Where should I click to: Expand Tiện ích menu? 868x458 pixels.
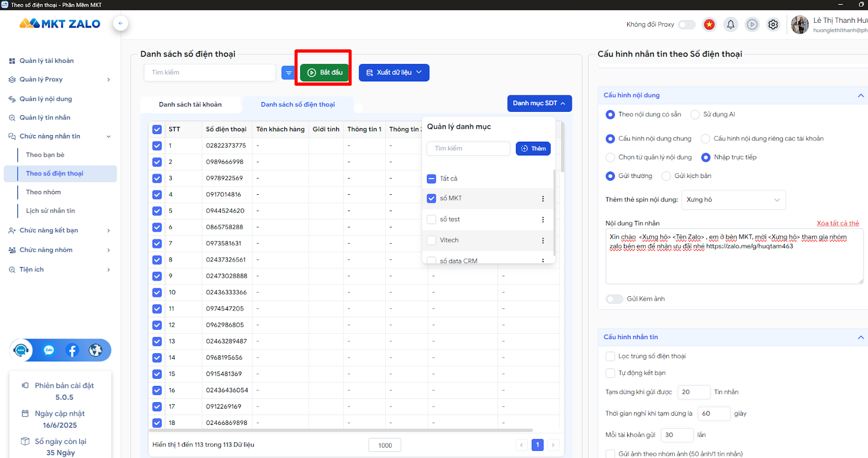pos(60,269)
